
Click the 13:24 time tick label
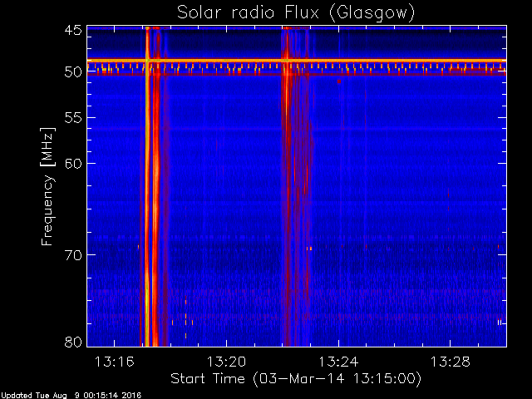coord(338,362)
